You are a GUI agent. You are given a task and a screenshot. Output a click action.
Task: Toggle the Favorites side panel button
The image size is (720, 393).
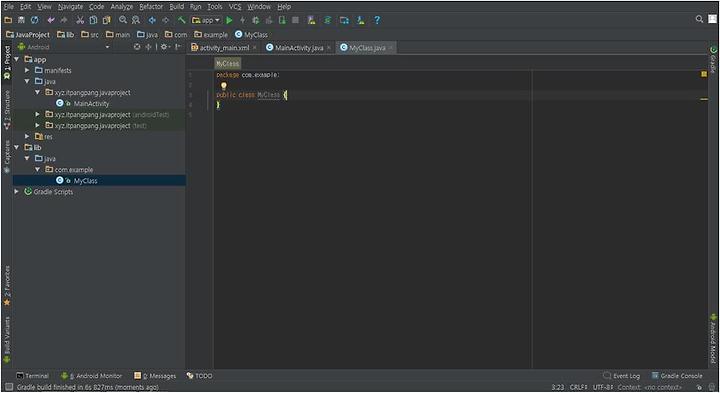point(7,286)
